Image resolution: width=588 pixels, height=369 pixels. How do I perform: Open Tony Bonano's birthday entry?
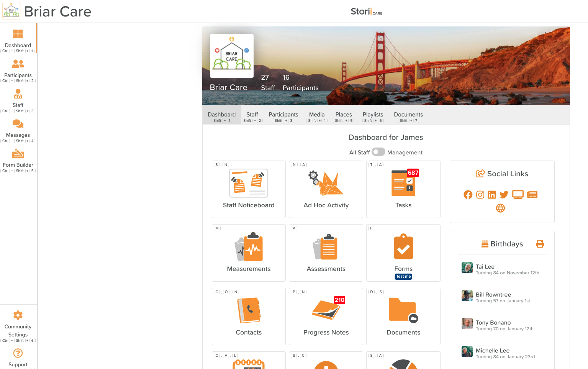coord(502,325)
